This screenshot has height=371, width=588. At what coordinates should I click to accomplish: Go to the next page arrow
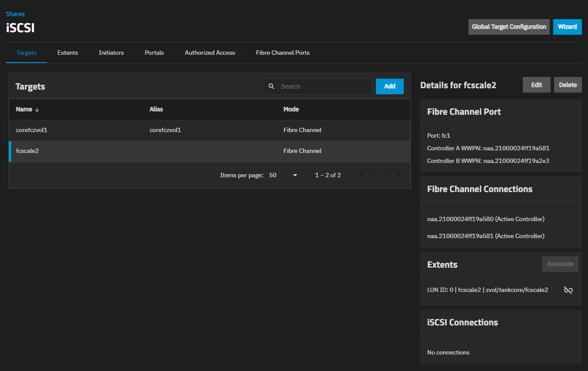coord(386,175)
